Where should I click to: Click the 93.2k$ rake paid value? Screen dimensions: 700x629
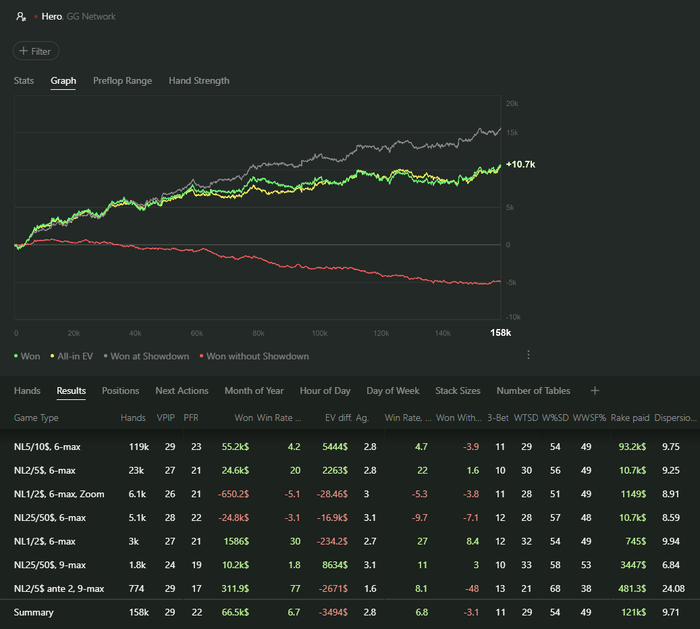632,447
